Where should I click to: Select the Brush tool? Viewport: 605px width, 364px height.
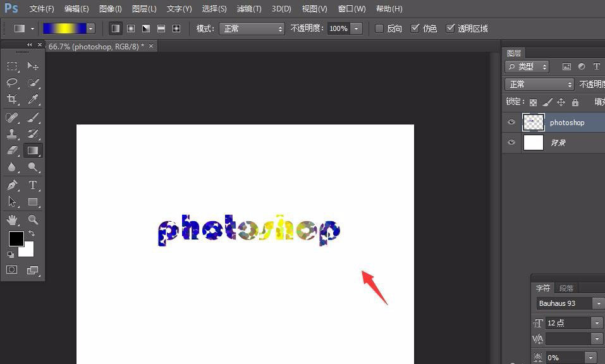[33, 117]
